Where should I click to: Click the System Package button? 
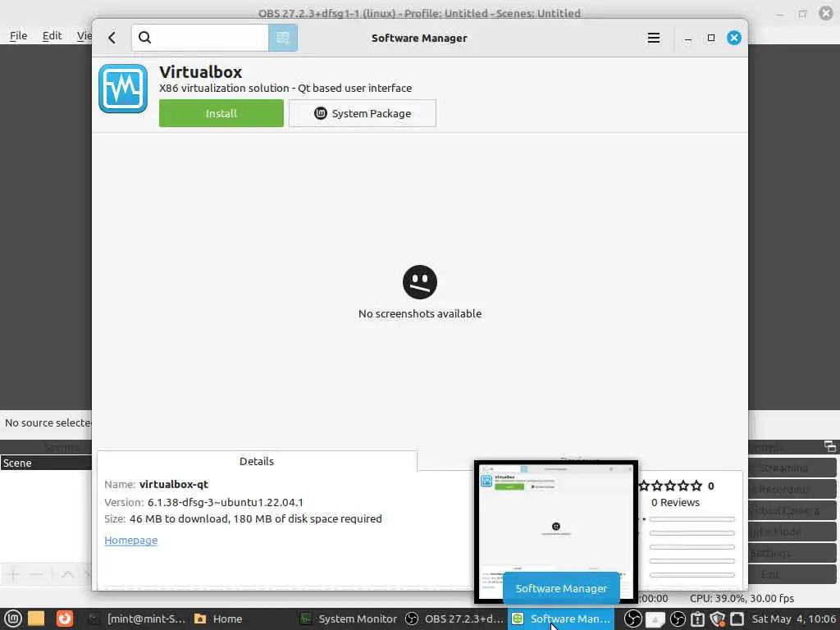click(x=362, y=113)
